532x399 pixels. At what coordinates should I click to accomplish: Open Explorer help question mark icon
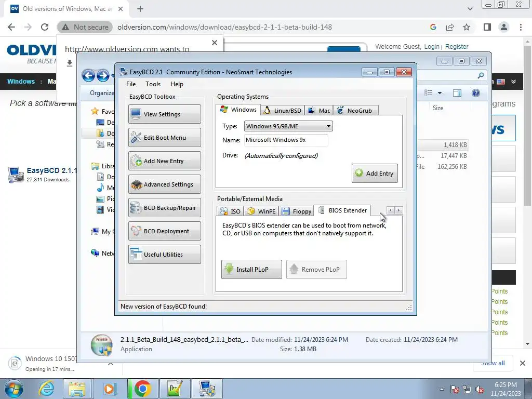(476, 93)
